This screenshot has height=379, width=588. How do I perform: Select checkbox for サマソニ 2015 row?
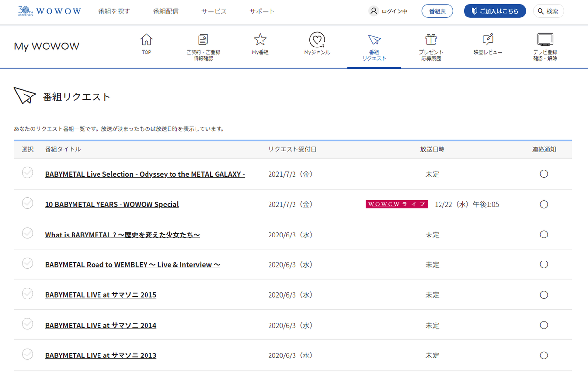click(x=27, y=293)
